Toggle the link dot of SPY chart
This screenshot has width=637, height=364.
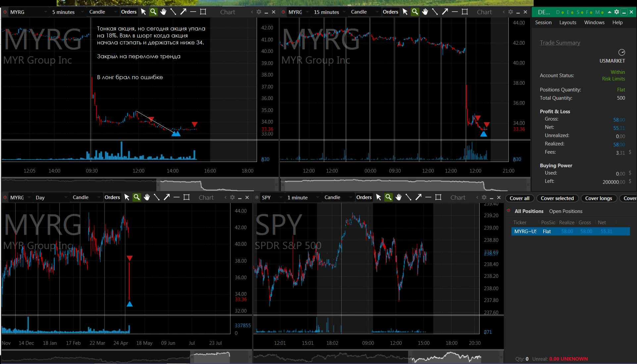257,197
